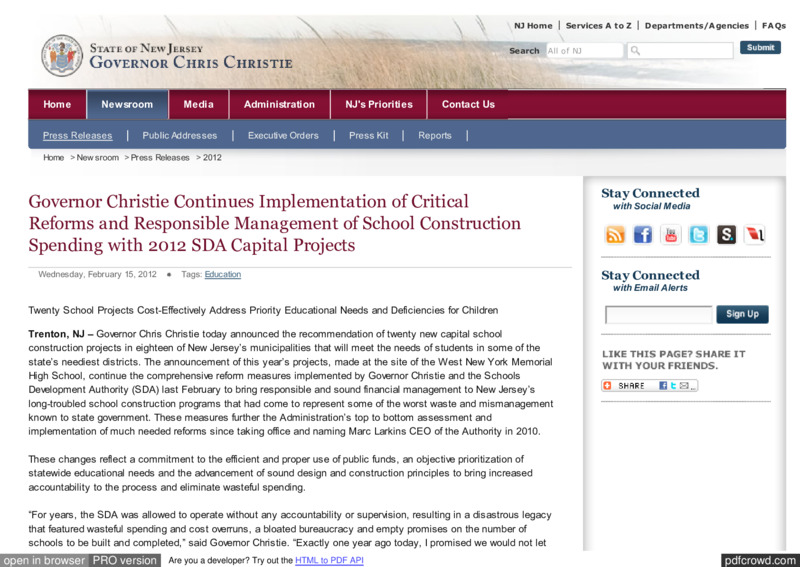Click the 'open in browser' button
The height and width of the screenshot is (567, 800).
pos(44,560)
